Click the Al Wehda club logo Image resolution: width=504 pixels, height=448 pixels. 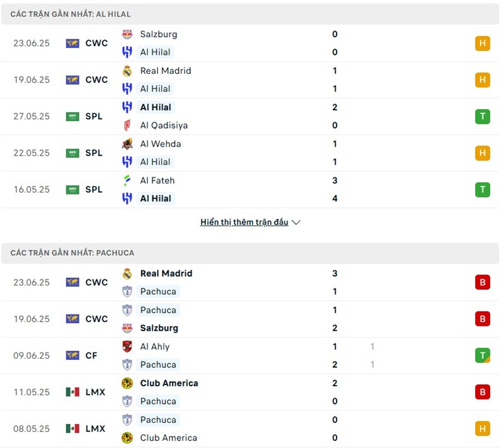[127, 144]
